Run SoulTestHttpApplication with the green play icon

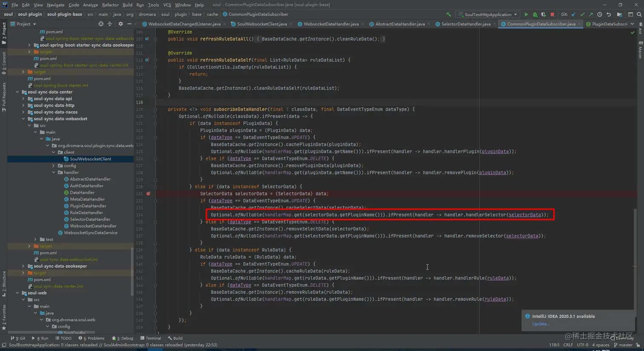click(526, 14)
